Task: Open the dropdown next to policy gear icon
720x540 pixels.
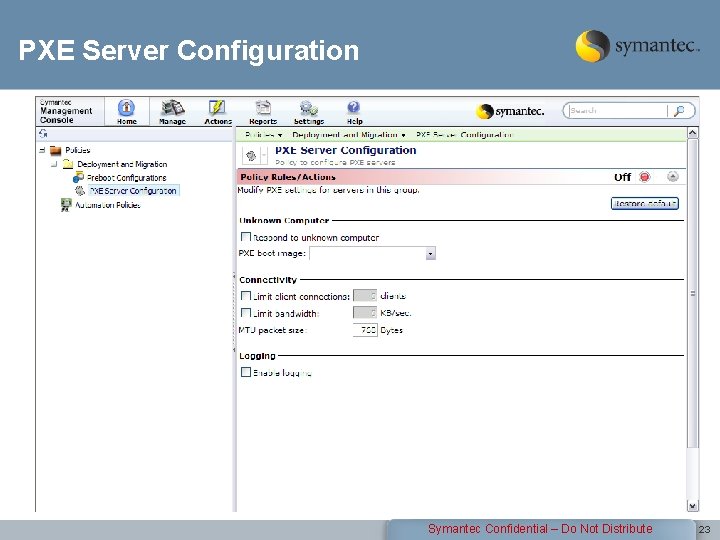Action: (x=264, y=156)
